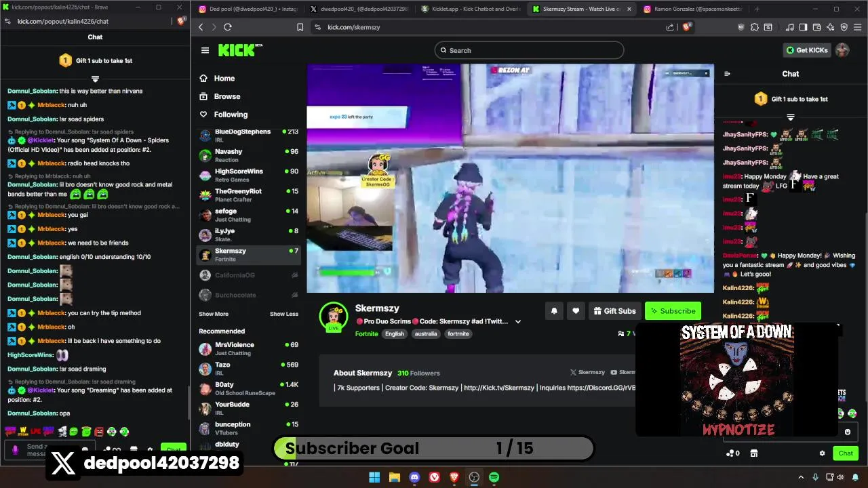Open the user profile avatar on Kick

pyautogui.click(x=842, y=50)
